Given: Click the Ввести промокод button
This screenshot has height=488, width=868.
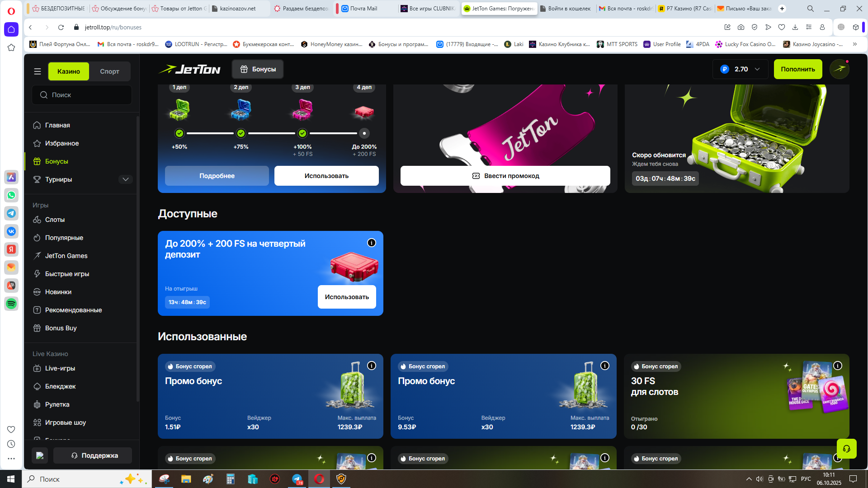Looking at the screenshot, I should pyautogui.click(x=505, y=176).
